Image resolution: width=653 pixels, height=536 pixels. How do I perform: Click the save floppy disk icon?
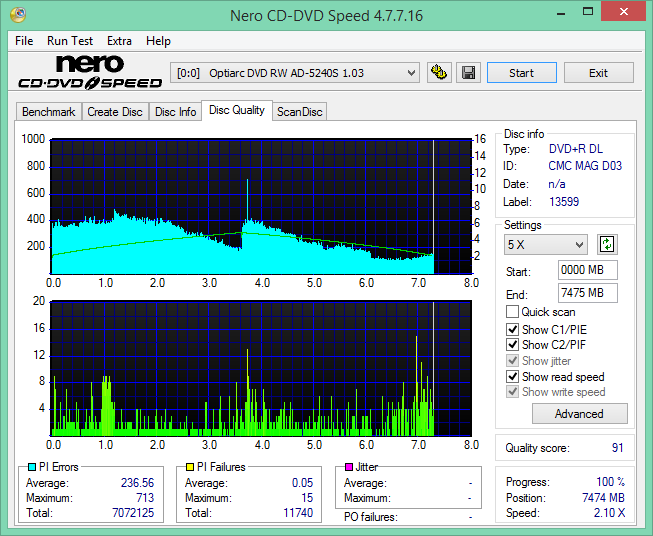tap(469, 73)
